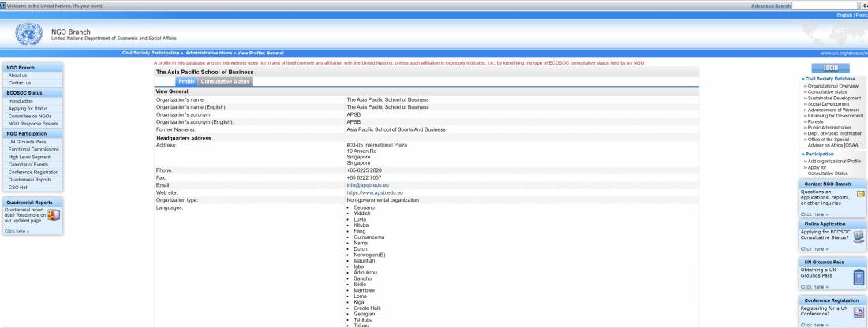868x328 pixels.
Task: Select the phone number +65 6225 2828
Action: pyautogui.click(x=364, y=170)
